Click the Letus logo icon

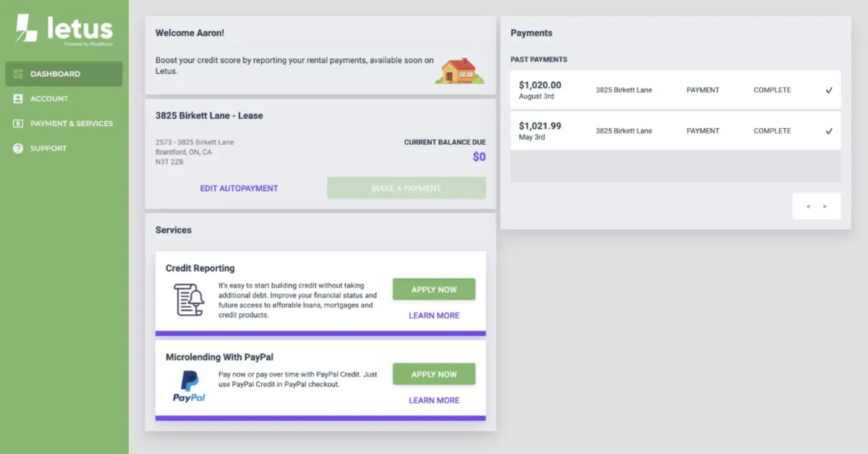(27, 28)
